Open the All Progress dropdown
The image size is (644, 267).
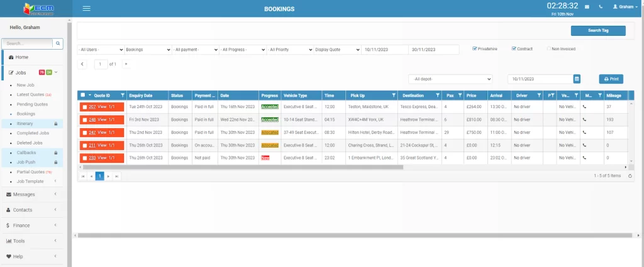242,50
